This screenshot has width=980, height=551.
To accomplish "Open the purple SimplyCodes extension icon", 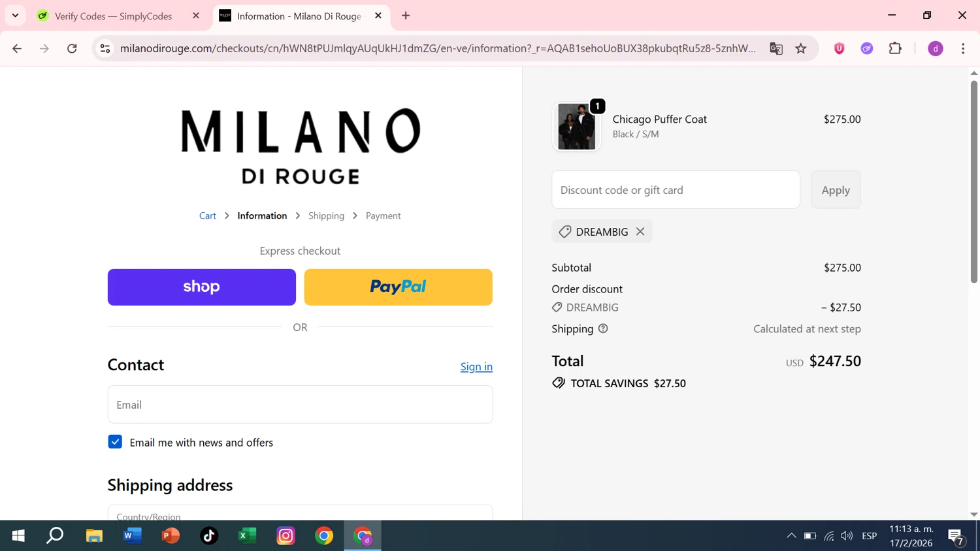I will [867, 48].
